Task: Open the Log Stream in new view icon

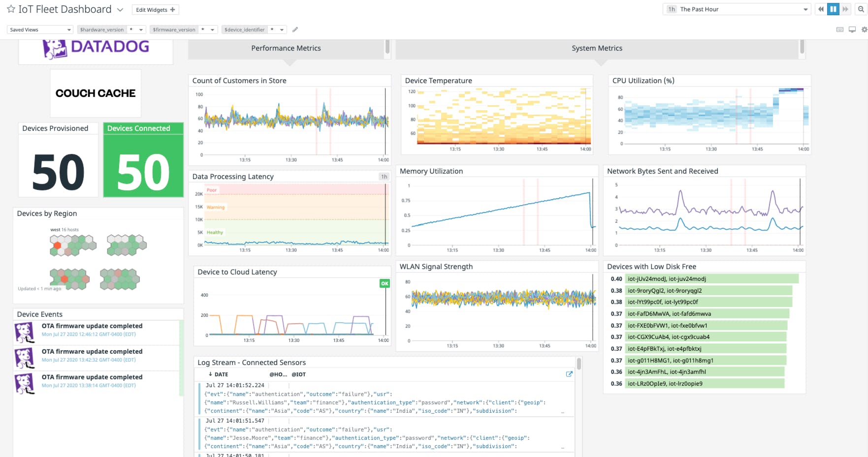Action: click(570, 374)
